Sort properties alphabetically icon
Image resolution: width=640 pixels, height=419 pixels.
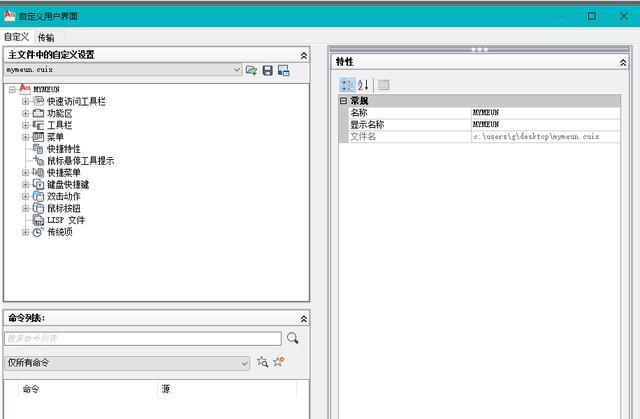click(363, 85)
